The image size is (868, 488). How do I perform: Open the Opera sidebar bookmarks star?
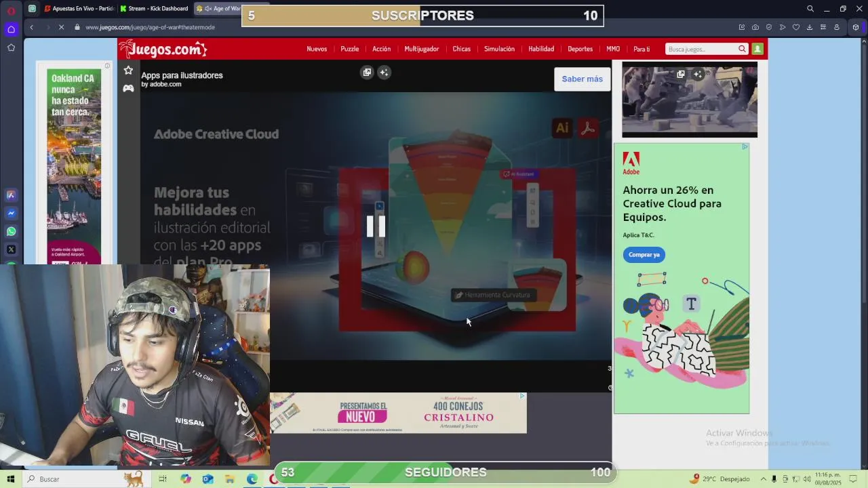(11, 47)
